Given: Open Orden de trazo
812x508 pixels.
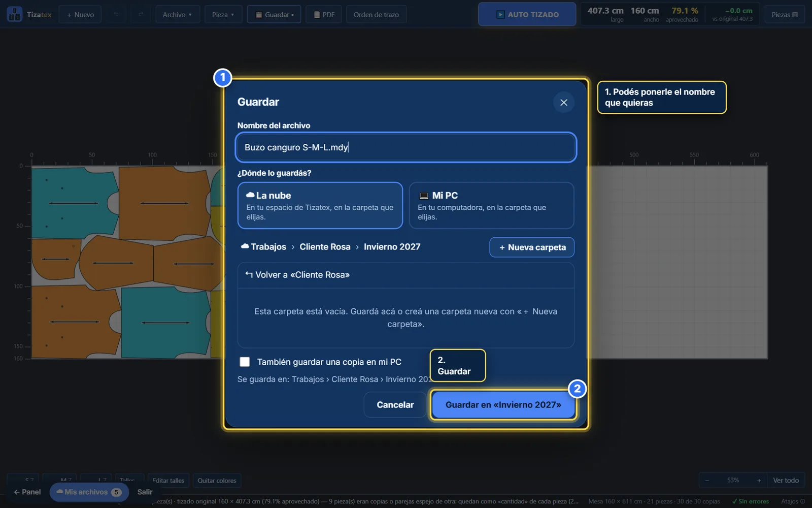Looking at the screenshot, I should tap(376, 15).
